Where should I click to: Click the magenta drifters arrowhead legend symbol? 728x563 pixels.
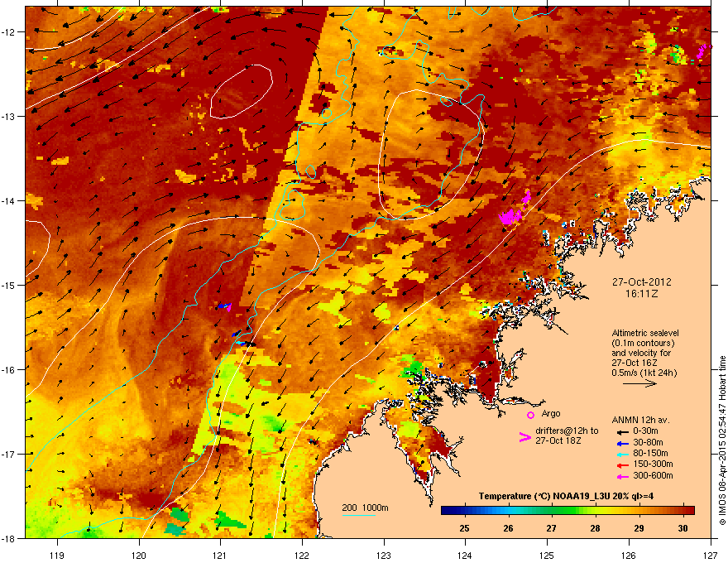pos(524,436)
